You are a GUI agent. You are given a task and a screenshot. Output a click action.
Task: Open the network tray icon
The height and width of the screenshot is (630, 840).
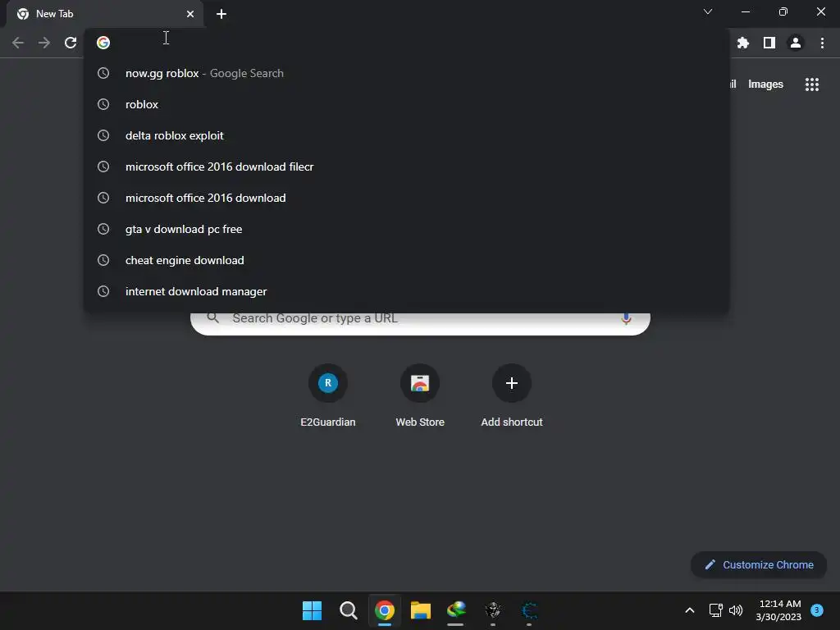[x=715, y=610]
